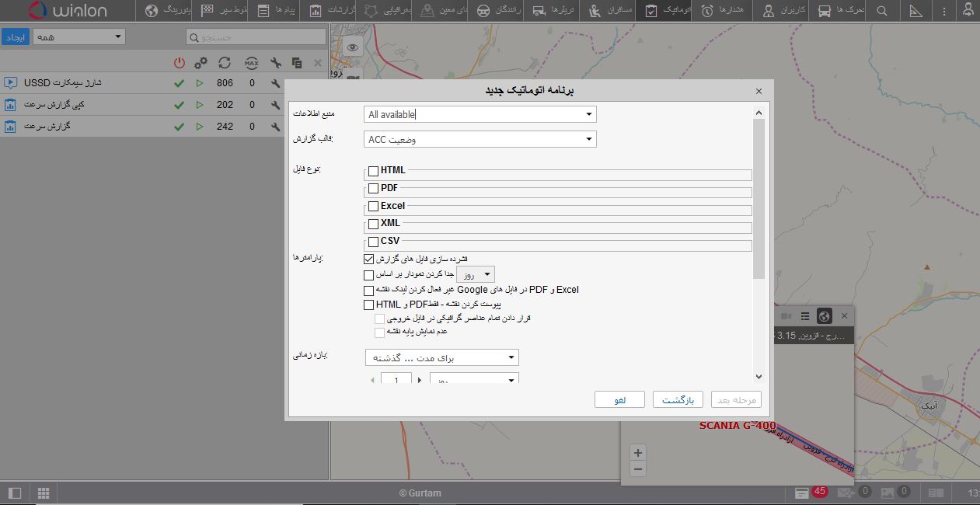Check the HTML file type checkbox

(374, 171)
